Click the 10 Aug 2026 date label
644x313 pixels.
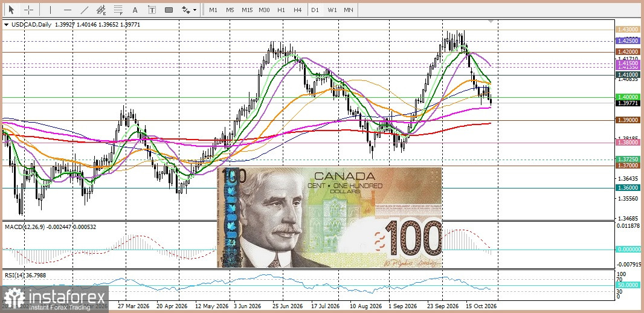365,306
